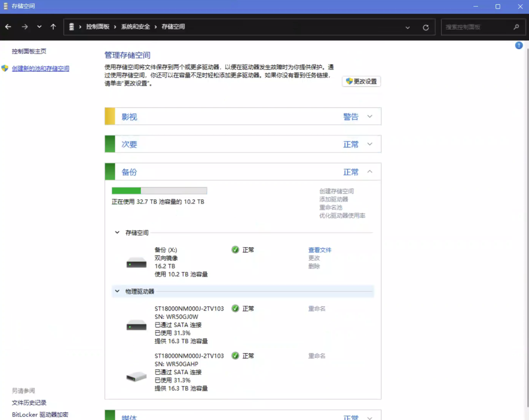
Task: Click the forward navigation arrow
Action: (x=24, y=27)
